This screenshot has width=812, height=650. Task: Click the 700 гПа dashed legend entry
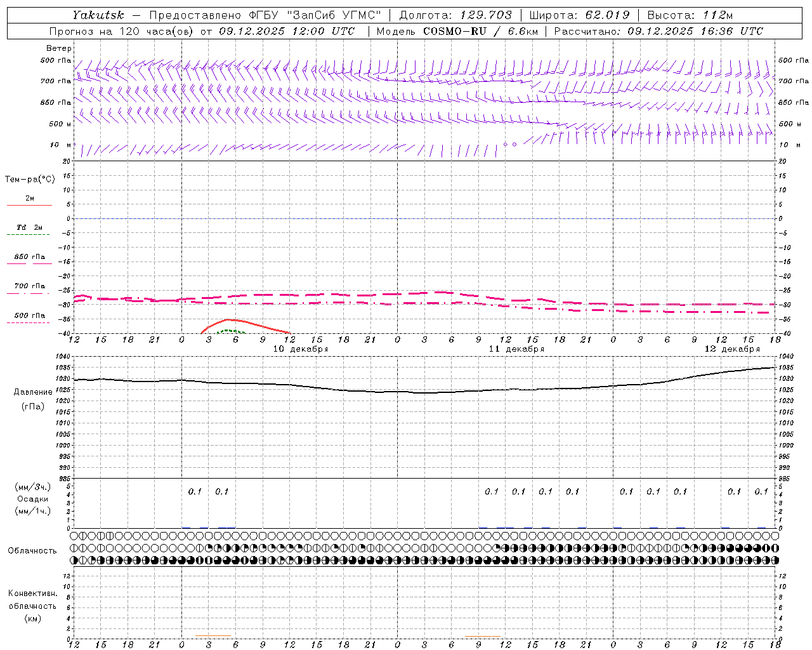pyautogui.click(x=29, y=289)
